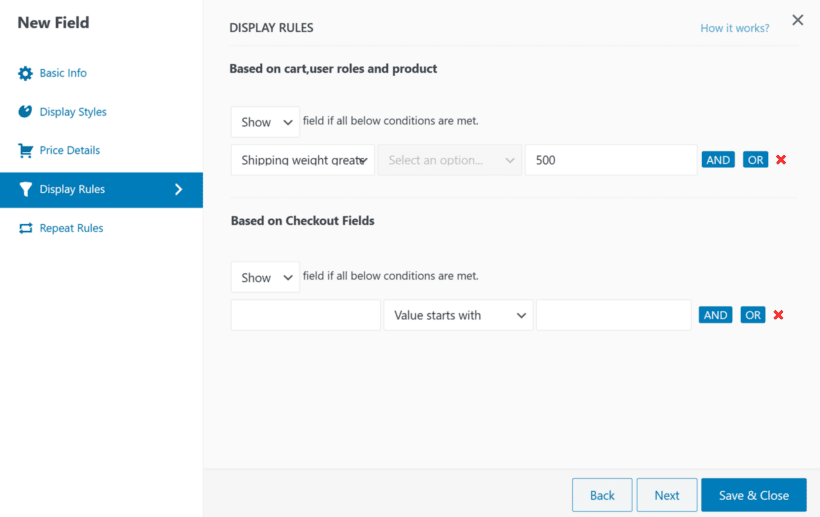
Task: Open the Value starts with dropdown
Action: [x=458, y=315]
